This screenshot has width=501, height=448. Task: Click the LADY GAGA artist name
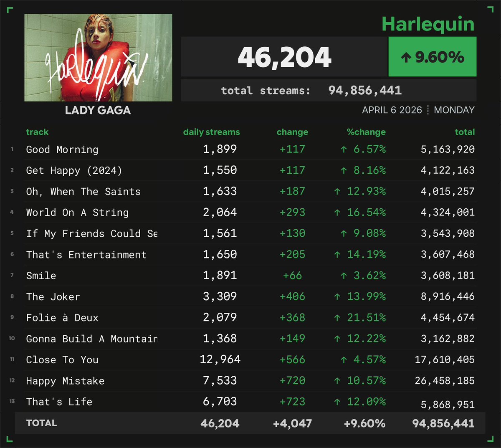(98, 110)
